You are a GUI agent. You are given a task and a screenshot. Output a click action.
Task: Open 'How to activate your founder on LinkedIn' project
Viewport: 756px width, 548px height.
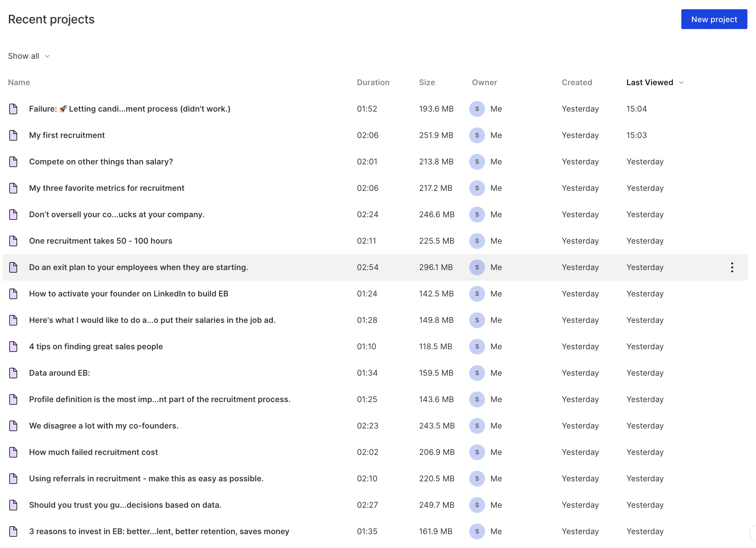click(x=129, y=294)
